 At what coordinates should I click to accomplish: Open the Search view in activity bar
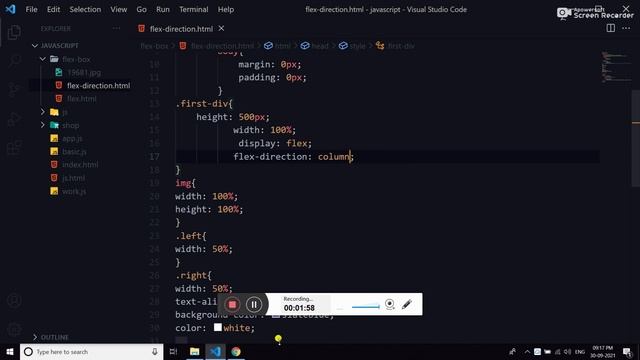pos(14,61)
